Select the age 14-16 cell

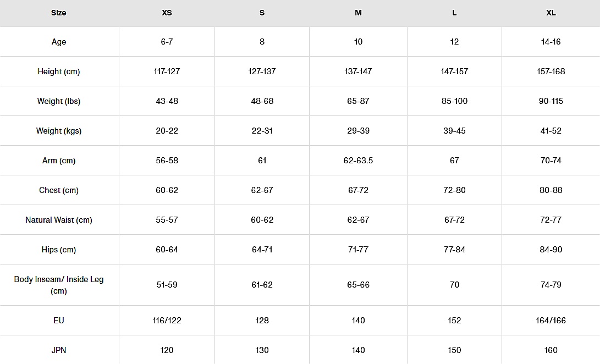551,42
